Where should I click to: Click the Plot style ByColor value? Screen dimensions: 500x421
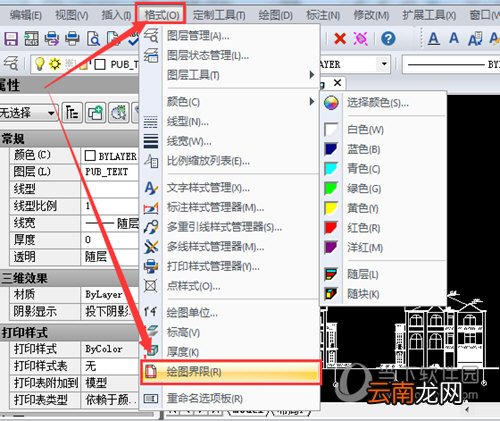(110, 349)
